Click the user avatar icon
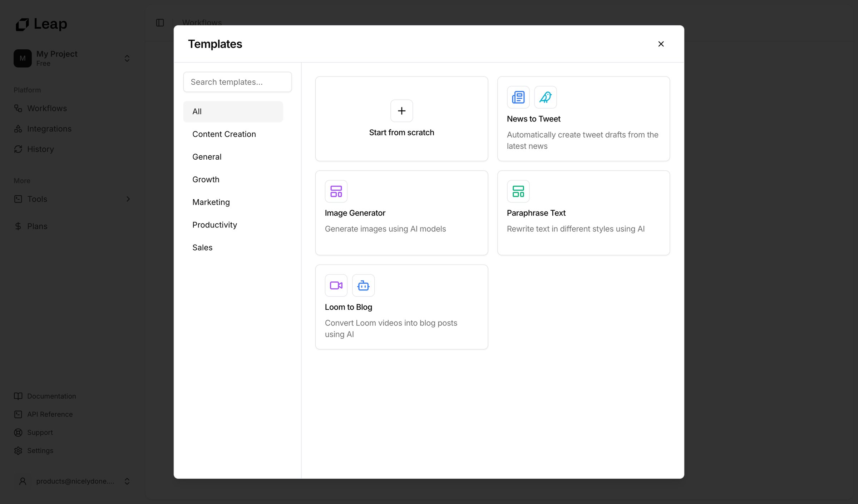The height and width of the screenshot is (504, 858). (23, 481)
